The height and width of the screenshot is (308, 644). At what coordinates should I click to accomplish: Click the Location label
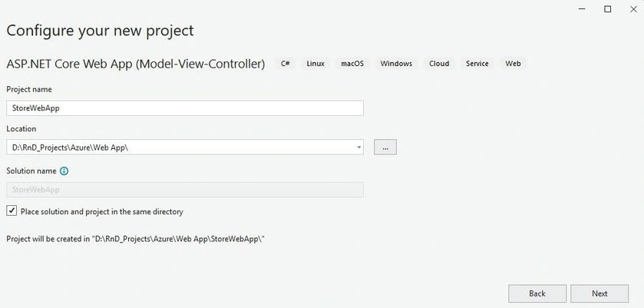tap(21, 129)
